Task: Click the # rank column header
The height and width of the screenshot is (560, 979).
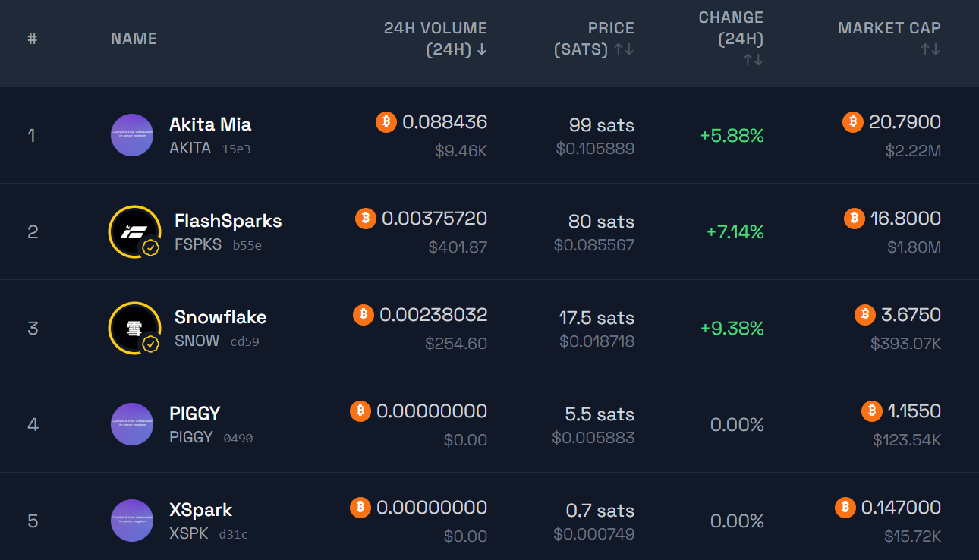Action: tap(33, 39)
